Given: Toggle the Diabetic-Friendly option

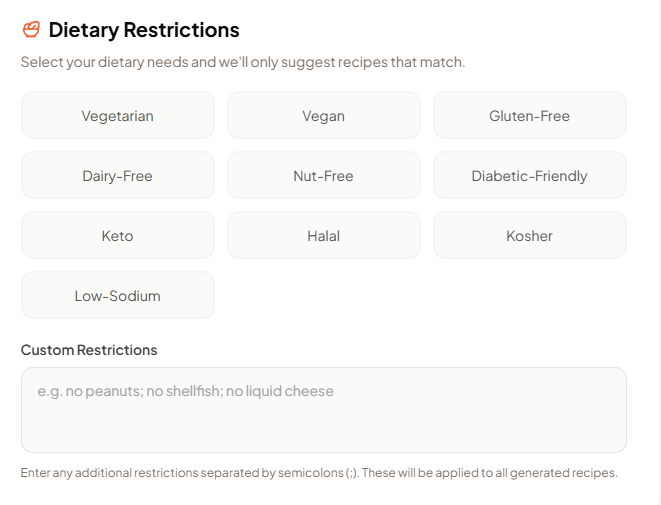Looking at the screenshot, I should (529, 176).
